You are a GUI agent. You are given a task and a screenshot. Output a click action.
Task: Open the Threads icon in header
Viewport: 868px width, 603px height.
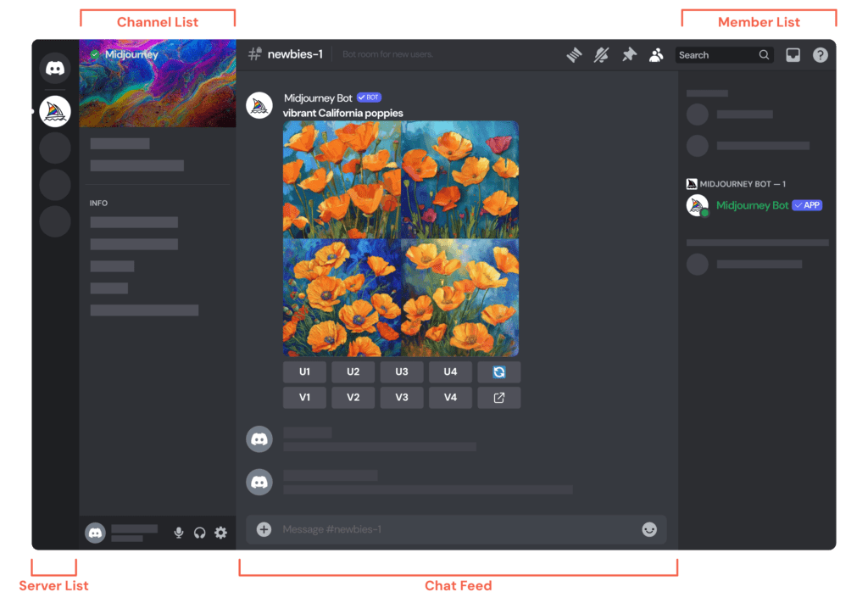(x=575, y=55)
